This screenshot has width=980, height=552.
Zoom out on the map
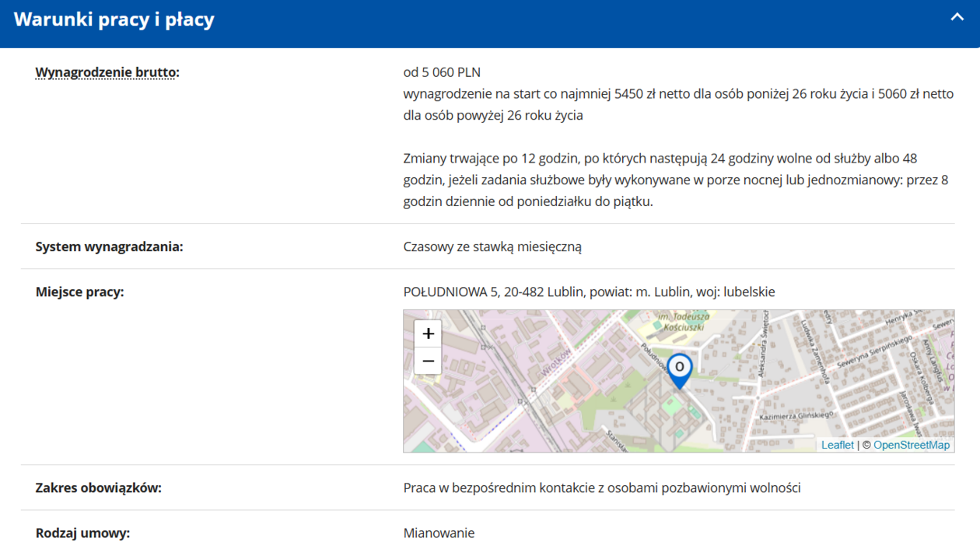[x=428, y=362]
